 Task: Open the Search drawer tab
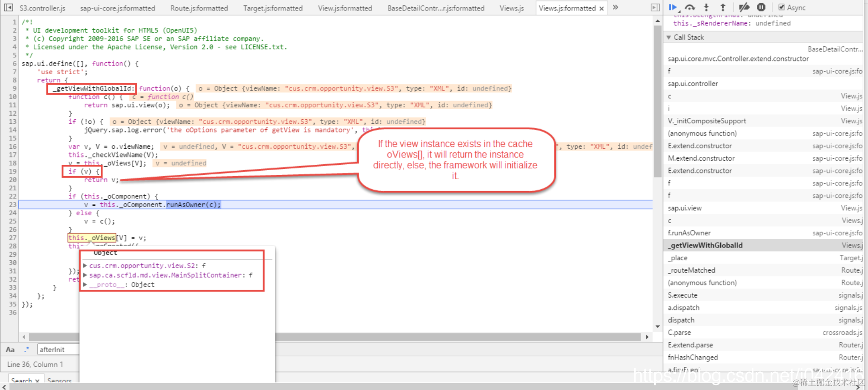coord(21,380)
